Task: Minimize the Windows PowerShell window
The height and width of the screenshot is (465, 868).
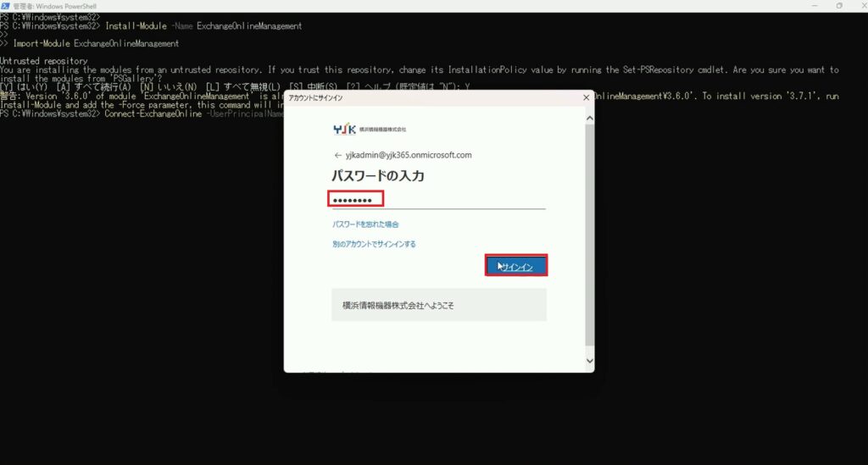Action: [815, 6]
